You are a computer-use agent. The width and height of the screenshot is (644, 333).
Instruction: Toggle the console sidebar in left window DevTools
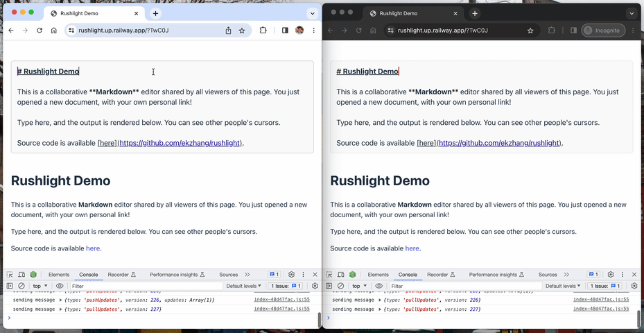coord(10,286)
